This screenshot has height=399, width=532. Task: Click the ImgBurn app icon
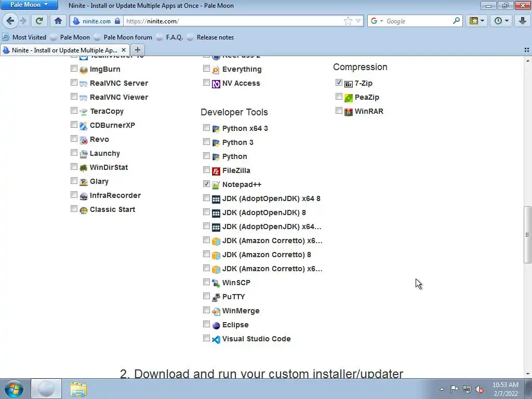(84, 70)
